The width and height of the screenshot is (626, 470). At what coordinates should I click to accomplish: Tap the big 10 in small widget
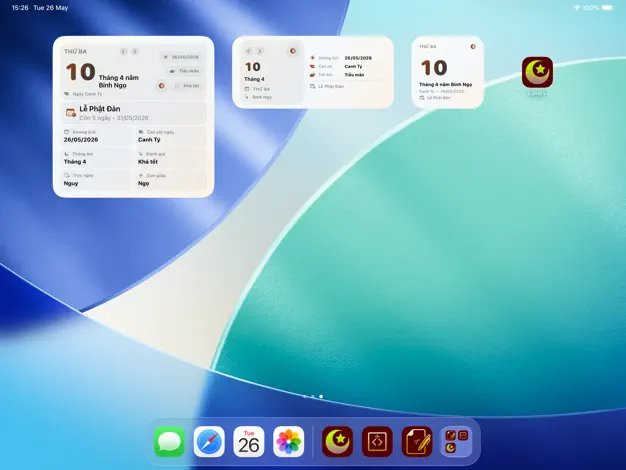click(434, 68)
